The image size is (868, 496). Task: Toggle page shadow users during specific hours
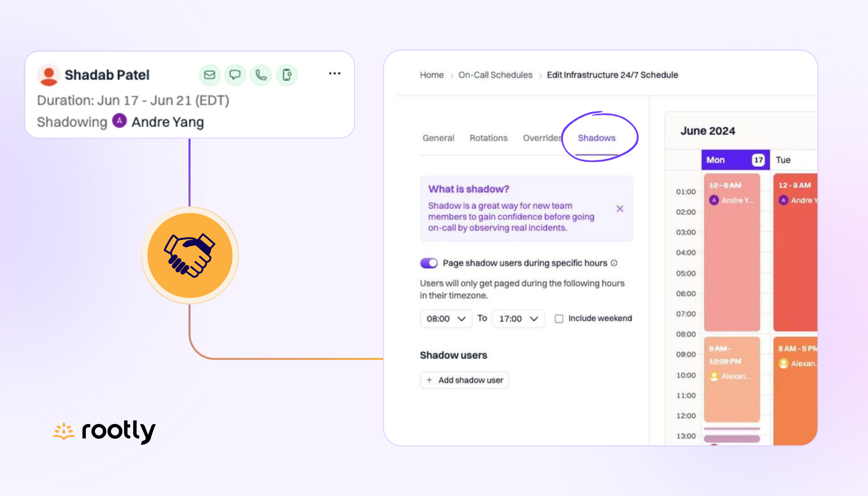[x=429, y=263]
